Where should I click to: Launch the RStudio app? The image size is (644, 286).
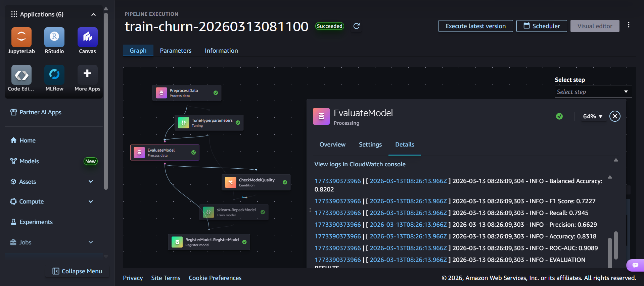pos(54,37)
